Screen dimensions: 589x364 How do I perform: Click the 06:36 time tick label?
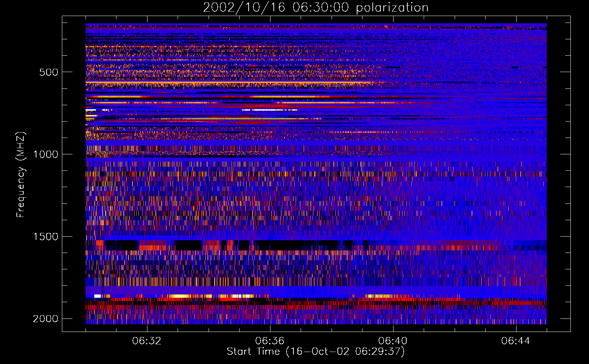[270, 341]
